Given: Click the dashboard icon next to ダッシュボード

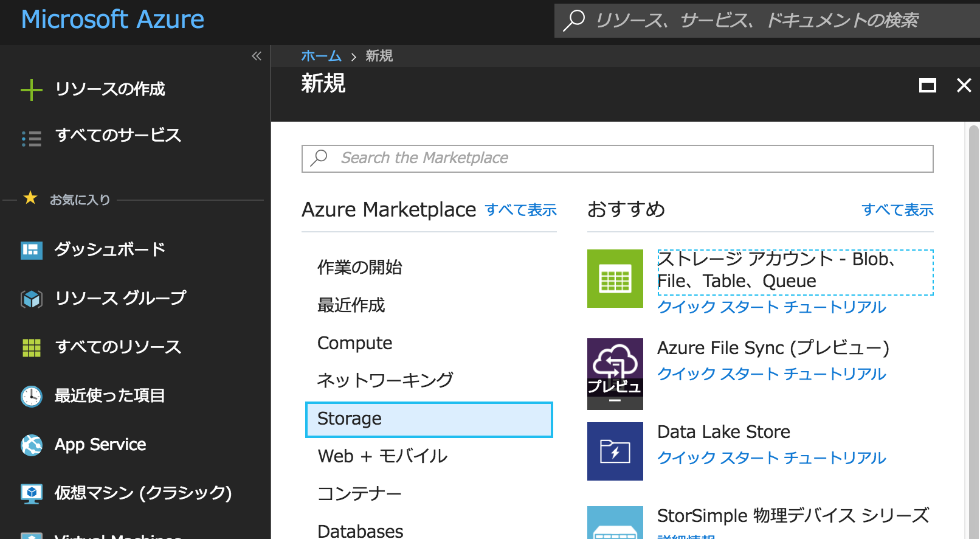Looking at the screenshot, I should tap(32, 250).
